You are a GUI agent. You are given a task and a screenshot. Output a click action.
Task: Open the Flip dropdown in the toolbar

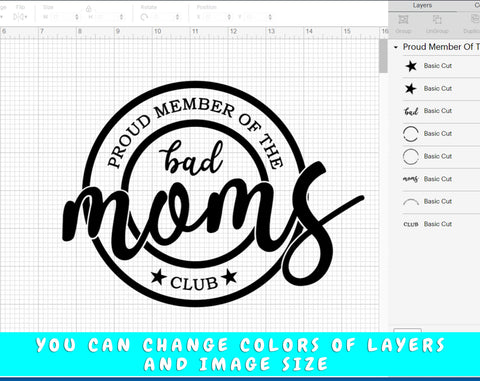(x=20, y=16)
